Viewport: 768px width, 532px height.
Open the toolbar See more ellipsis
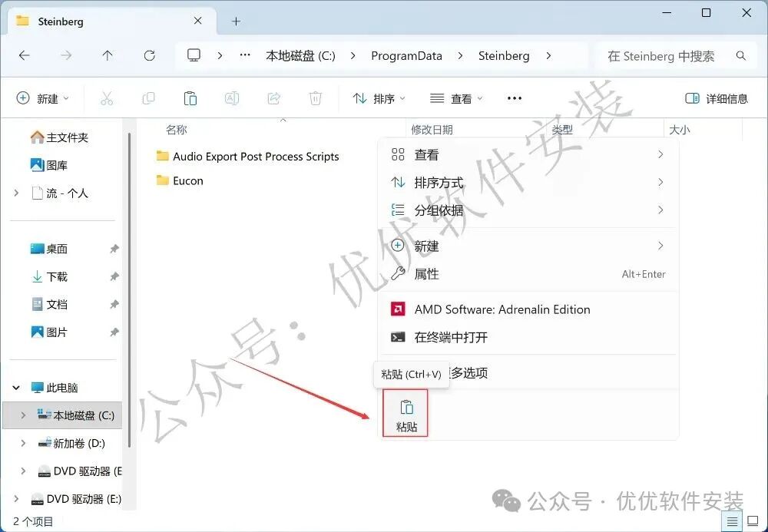coord(515,98)
